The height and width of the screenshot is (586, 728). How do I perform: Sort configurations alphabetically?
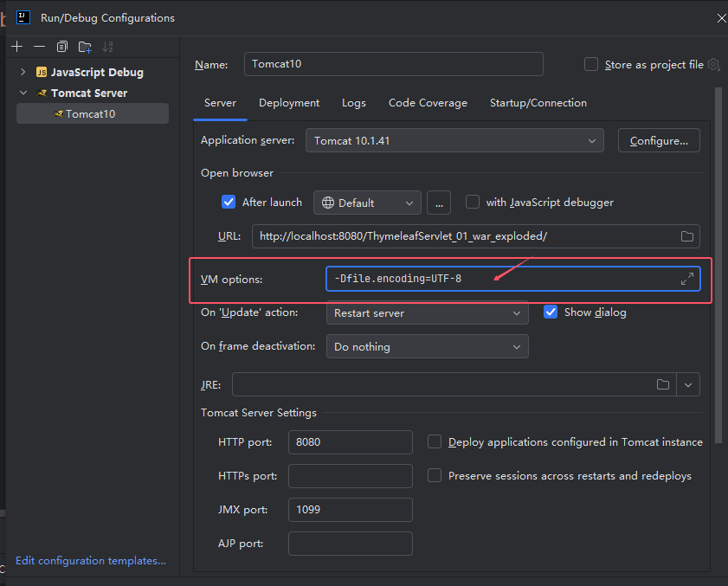point(107,47)
